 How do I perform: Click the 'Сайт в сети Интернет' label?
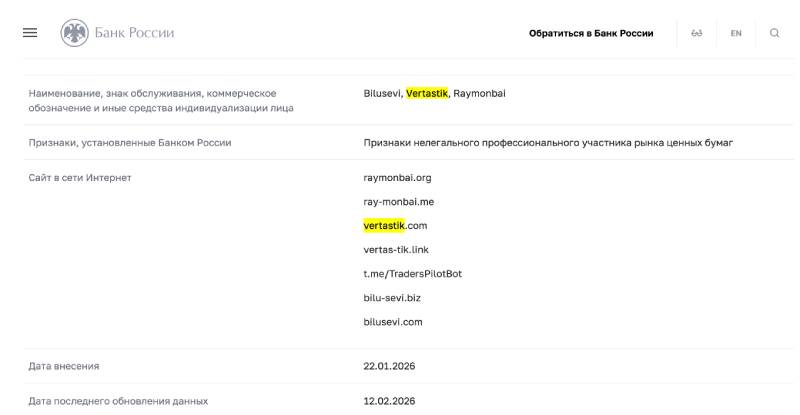[x=80, y=178]
